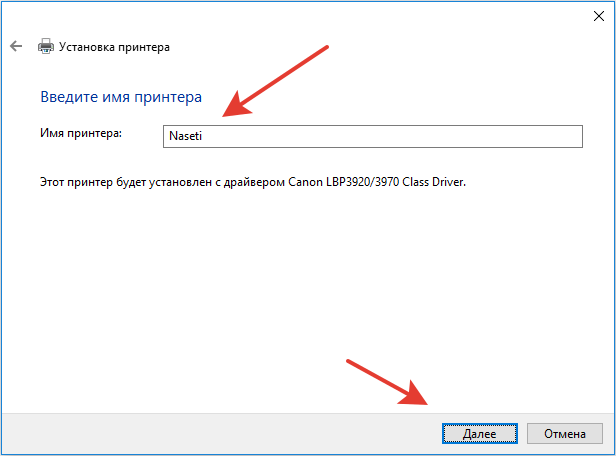Click the Имя принтера: label
The width and height of the screenshot is (616, 456).
pyautogui.click(x=80, y=134)
